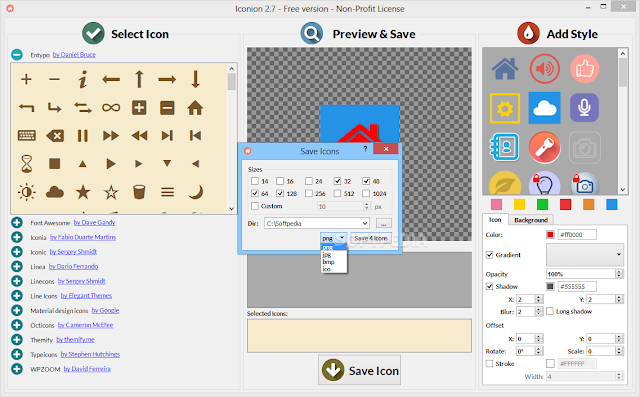Apply the purple microphone style preset
The image size is (640, 397).
(584, 108)
